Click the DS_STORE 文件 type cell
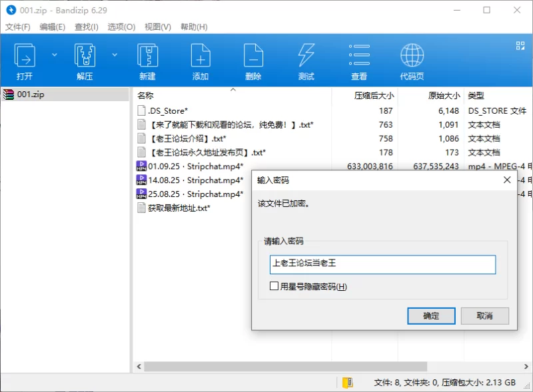533x392 pixels. [x=497, y=110]
